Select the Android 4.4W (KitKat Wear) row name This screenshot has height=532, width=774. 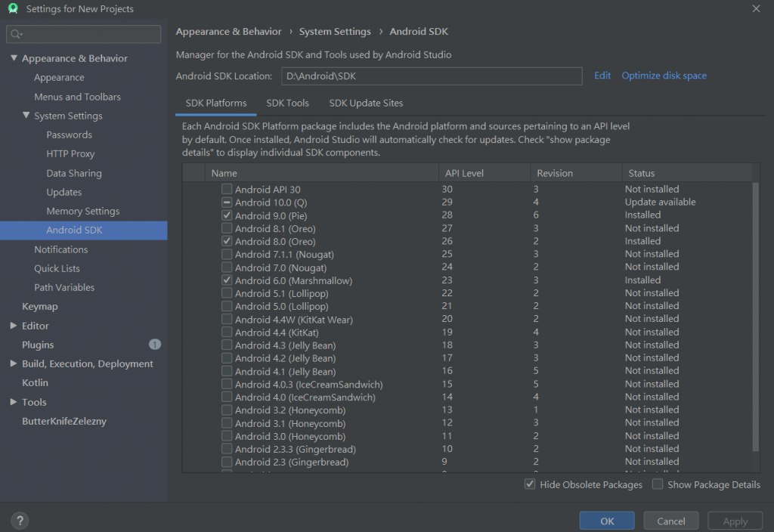(x=294, y=320)
